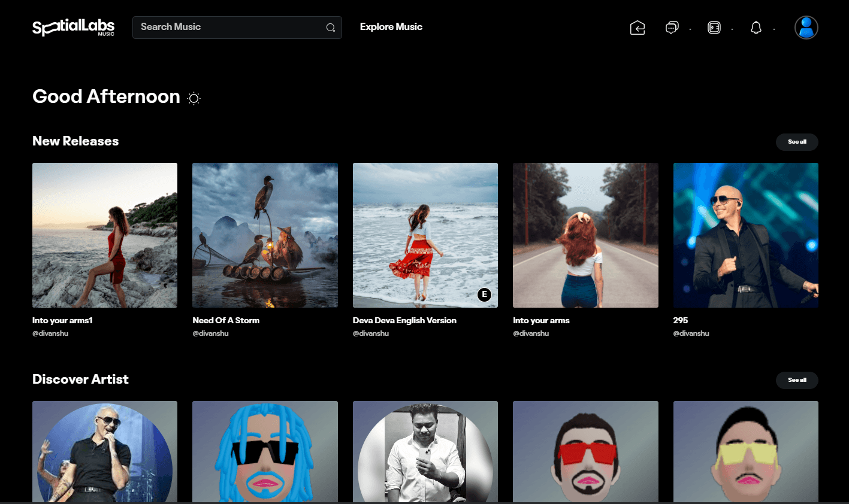Click the "Into your arms1" title
The width and height of the screenshot is (849, 504).
(62, 320)
